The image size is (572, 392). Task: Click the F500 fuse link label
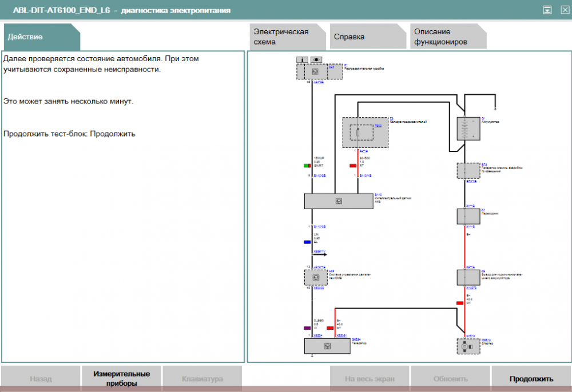point(378,125)
